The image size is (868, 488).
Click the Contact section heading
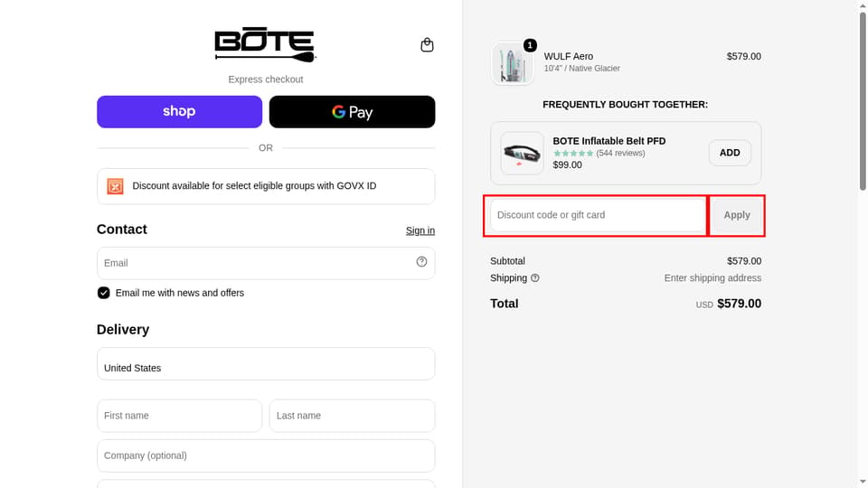tap(122, 230)
